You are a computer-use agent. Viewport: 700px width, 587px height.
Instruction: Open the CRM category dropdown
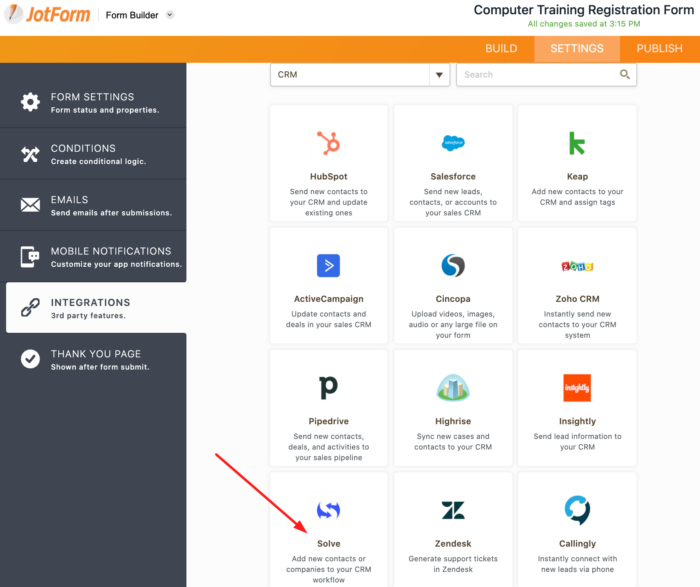[x=360, y=75]
